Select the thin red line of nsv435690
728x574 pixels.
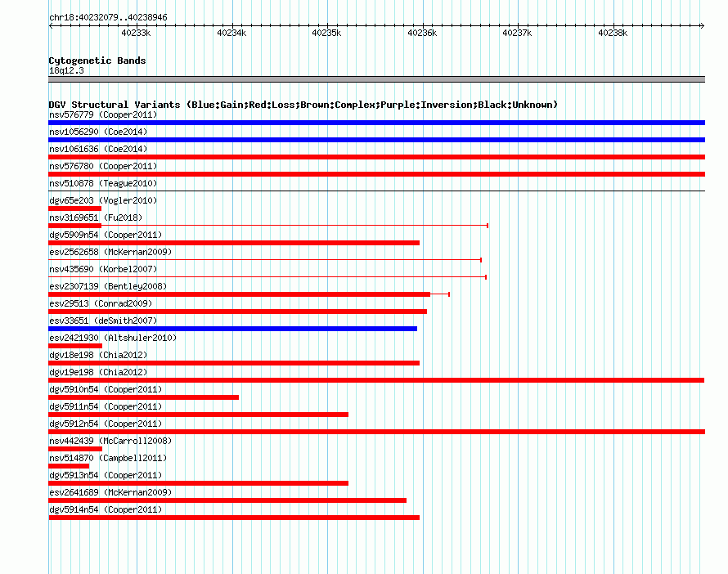click(267, 277)
